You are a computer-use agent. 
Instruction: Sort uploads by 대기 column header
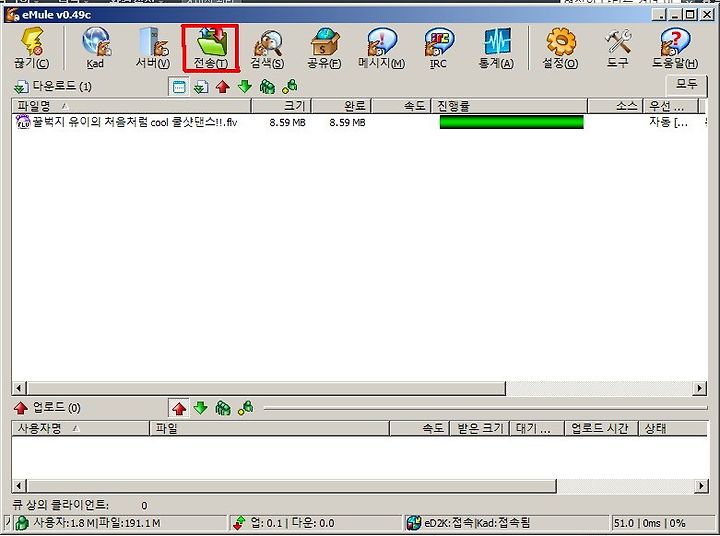pyautogui.click(x=537, y=429)
